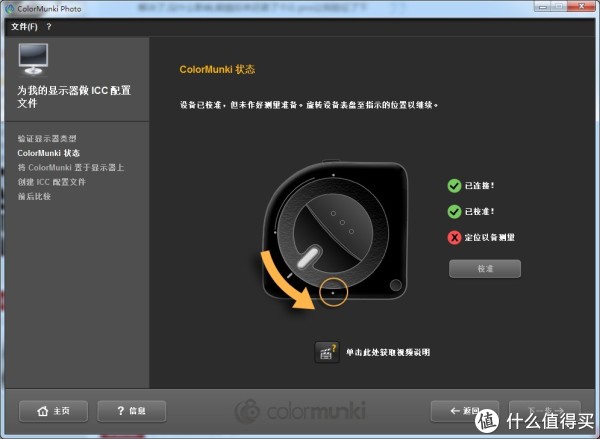Click the green 已连接 checkmark icon
600x439 pixels.
tap(454, 186)
